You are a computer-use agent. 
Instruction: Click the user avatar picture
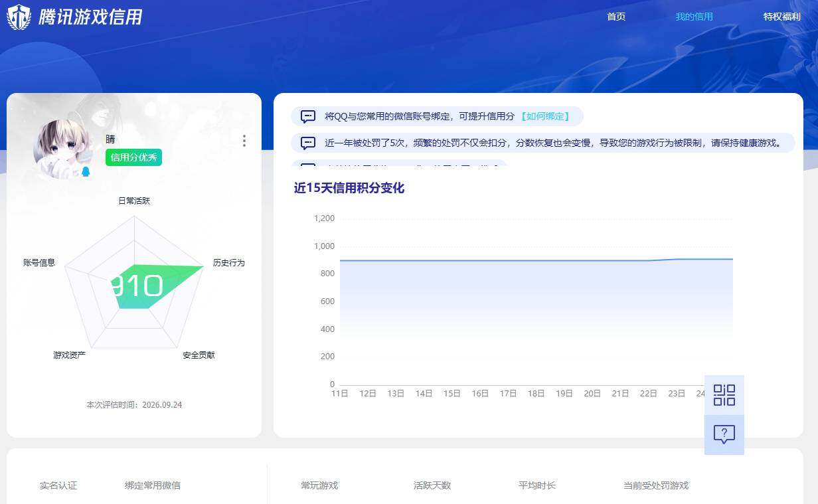click(62, 149)
